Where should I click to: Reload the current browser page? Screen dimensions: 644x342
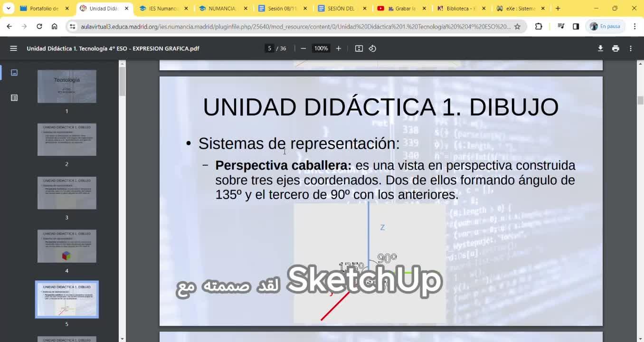(39, 27)
